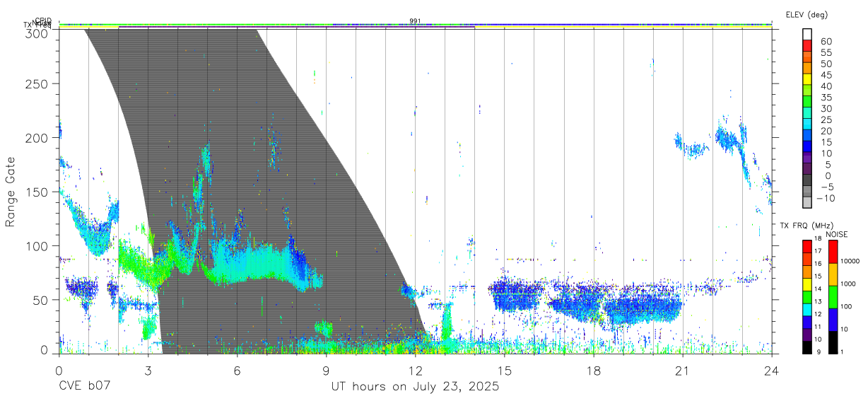Click the 45 label on ELEV colorbar
Image resolution: width=868 pixels, height=401 pixels.
[826, 75]
